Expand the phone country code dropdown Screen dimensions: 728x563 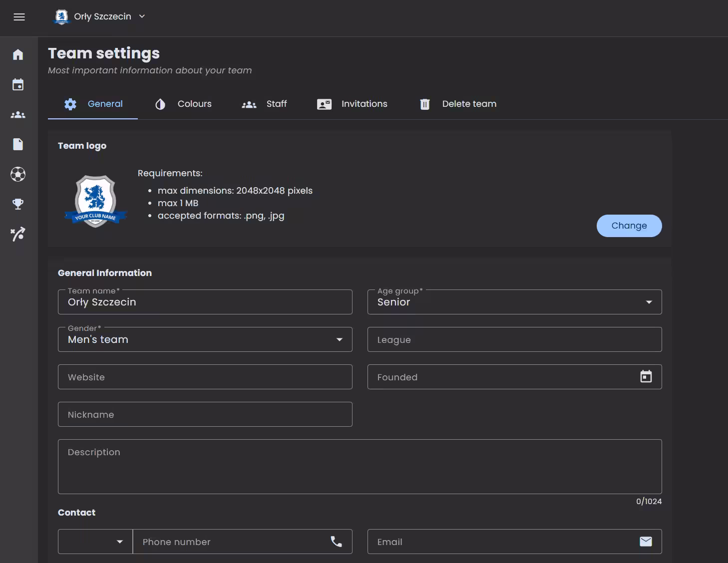[x=95, y=542]
